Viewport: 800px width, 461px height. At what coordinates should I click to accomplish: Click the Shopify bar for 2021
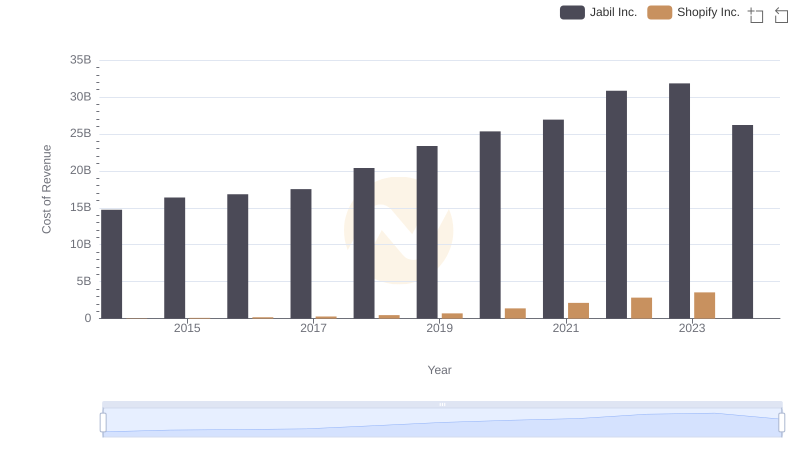pos(579,311)
